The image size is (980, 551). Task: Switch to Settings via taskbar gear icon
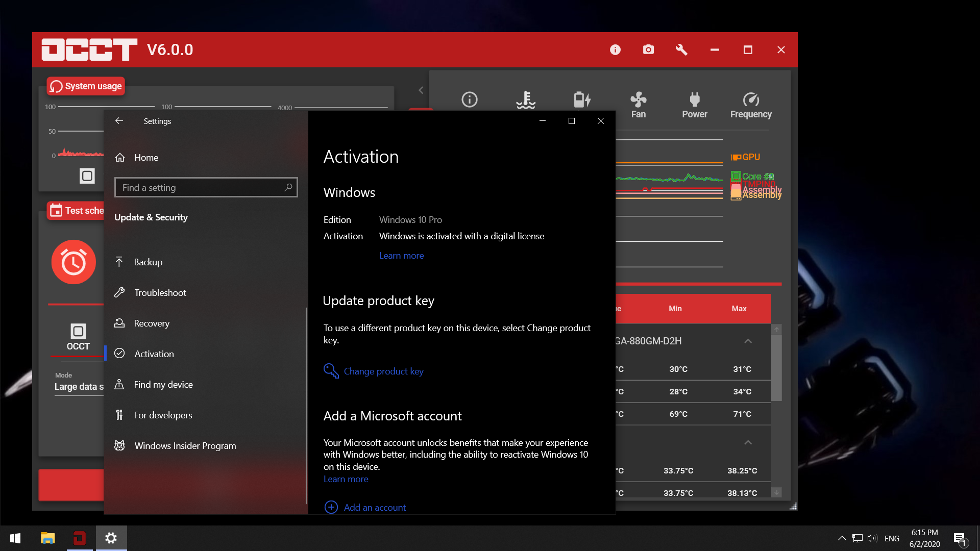(x=111, y=538)
